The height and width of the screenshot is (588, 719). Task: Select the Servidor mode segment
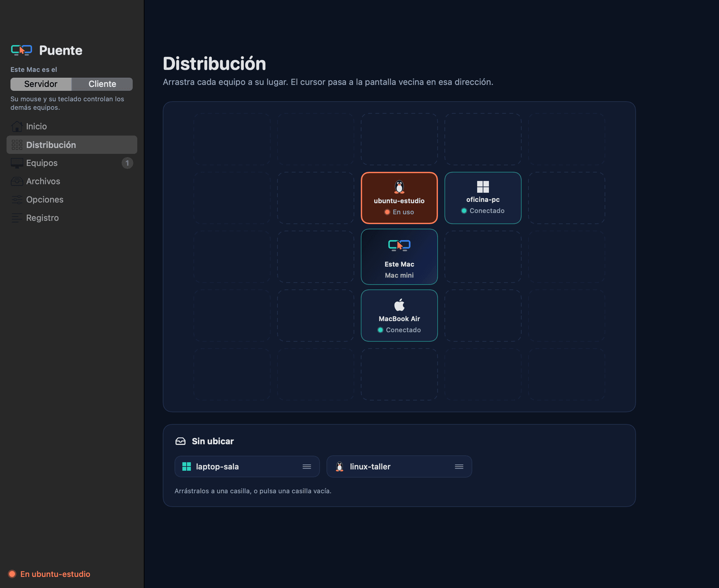(x=41, y=84)
